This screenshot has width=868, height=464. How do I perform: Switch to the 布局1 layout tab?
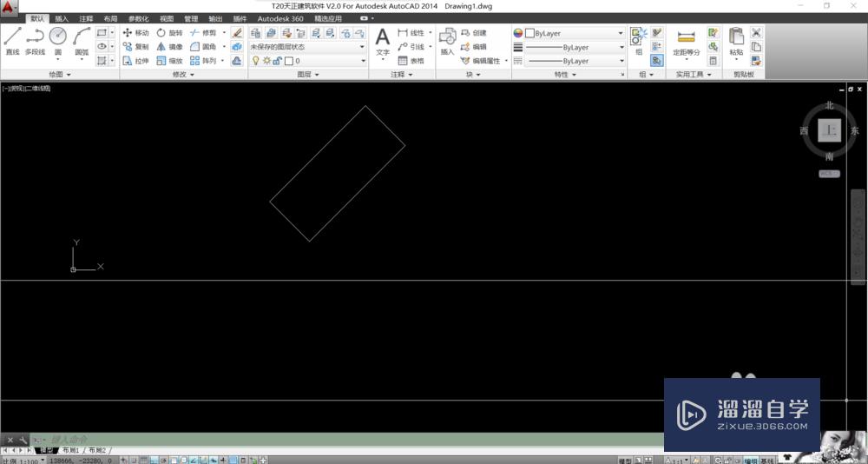pyautogui.click(x=70, y=451)
